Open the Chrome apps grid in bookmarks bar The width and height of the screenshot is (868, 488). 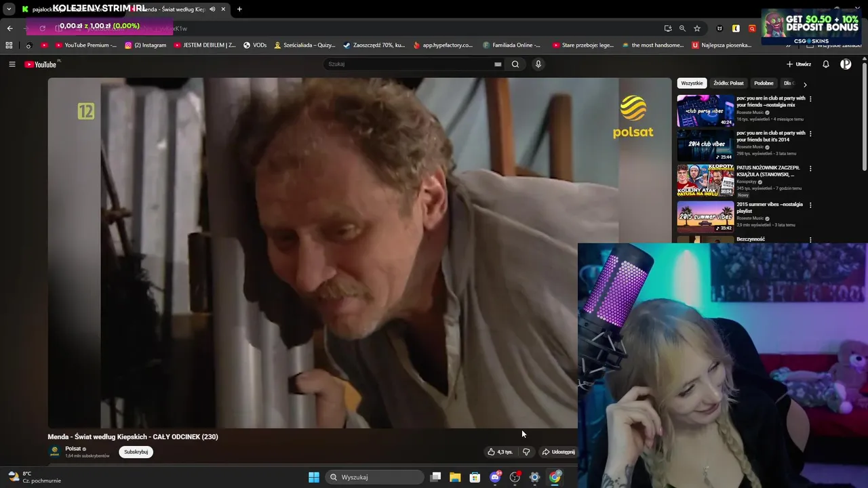(9, 45)
